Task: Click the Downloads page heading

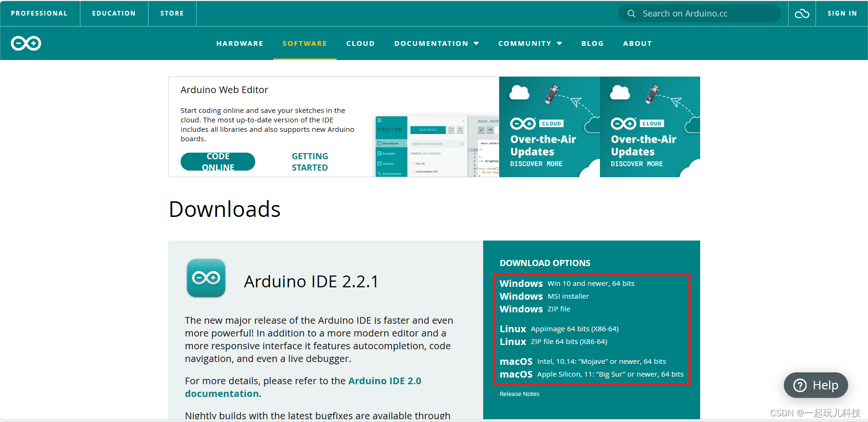Action: point(225,209)
